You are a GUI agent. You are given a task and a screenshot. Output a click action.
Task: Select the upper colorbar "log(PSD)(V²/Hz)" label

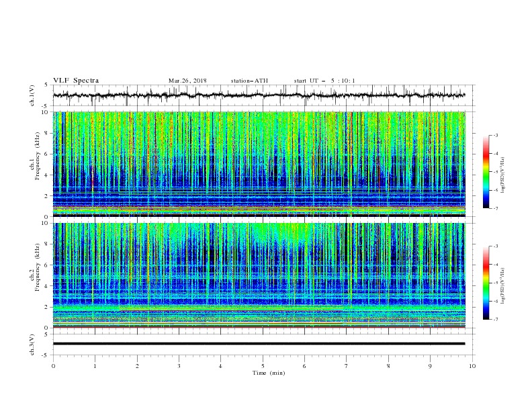[x=502, y=175]
